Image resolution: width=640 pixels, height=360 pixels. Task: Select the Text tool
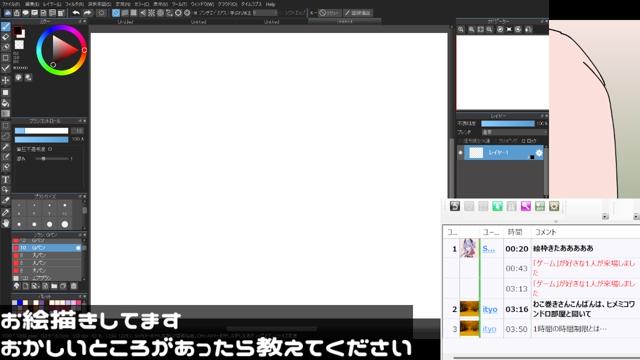coord(5,180)
